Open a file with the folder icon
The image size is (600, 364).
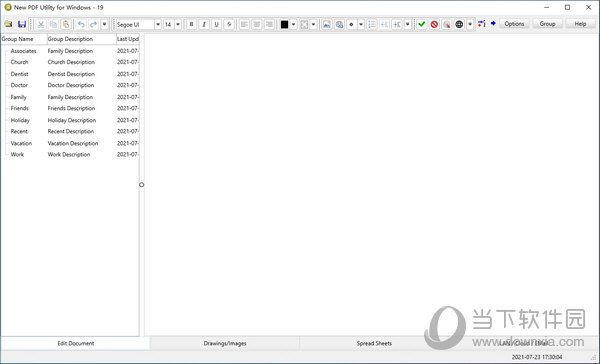click(x=8, y=24)
